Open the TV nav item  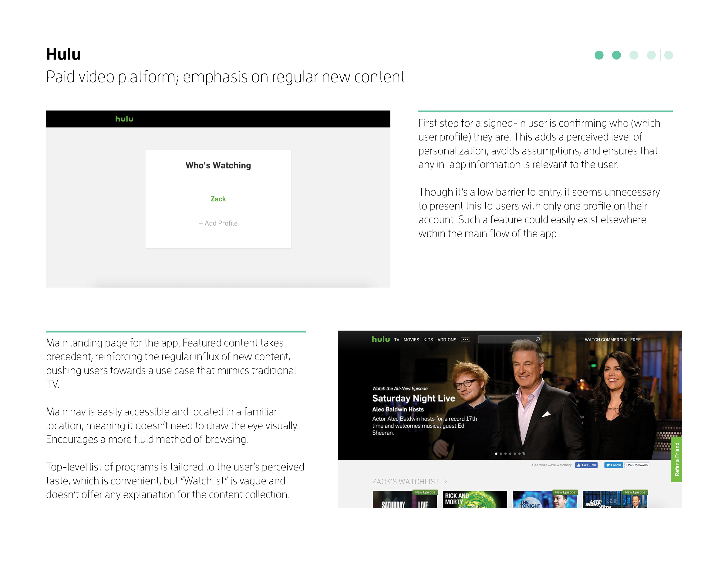(396, 340)
